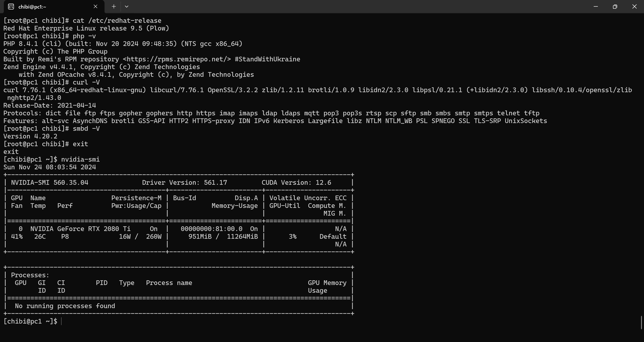
Task: Close the chibi@pc1:~ tab
Action: (95, 7)
